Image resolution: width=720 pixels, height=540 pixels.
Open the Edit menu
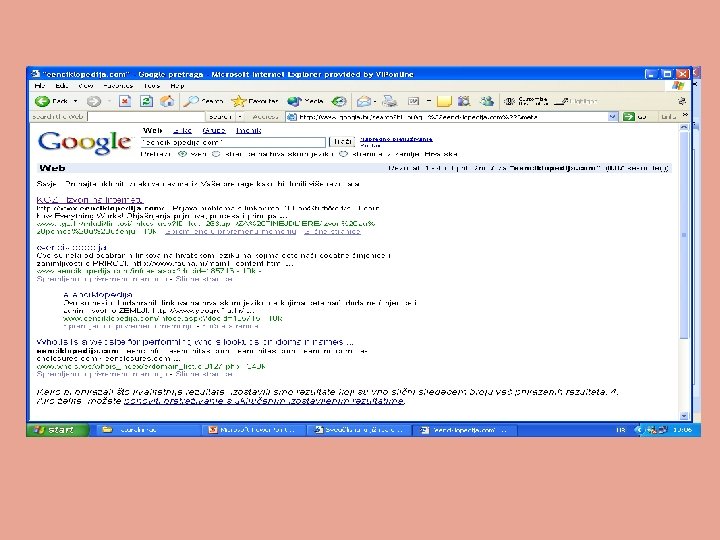coord(62,85)
